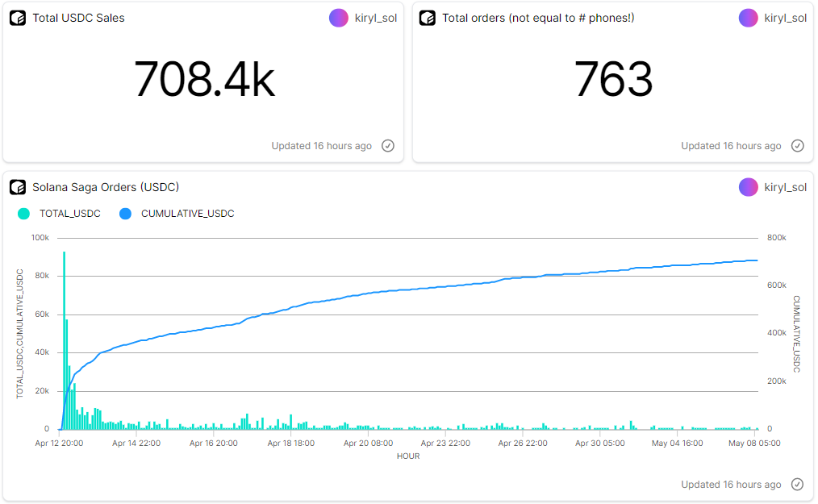The image size is (818, 504).
Task: Click the checkmark icon in Solana Saga Orders card
Action: [x=797, y=484]
